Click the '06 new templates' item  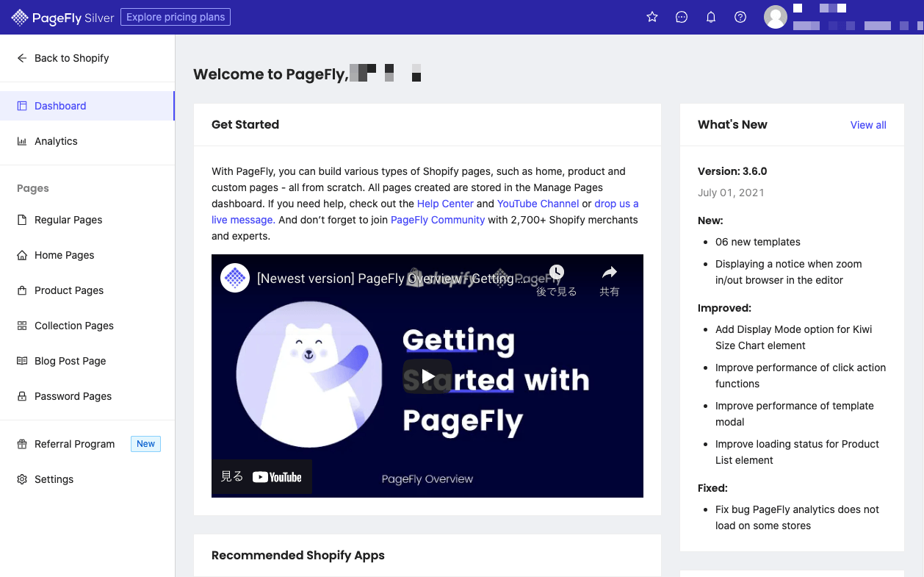click(x=758, y=242)
